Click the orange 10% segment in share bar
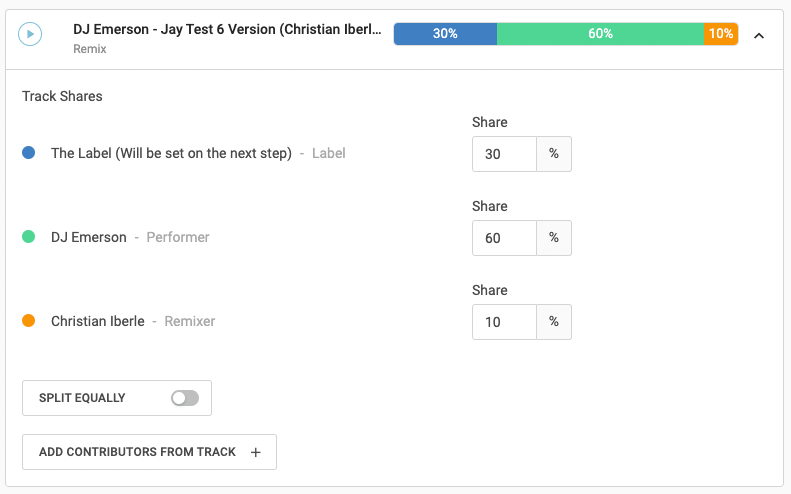The width and height of the screenshot is (791, 494). [721, 34]
